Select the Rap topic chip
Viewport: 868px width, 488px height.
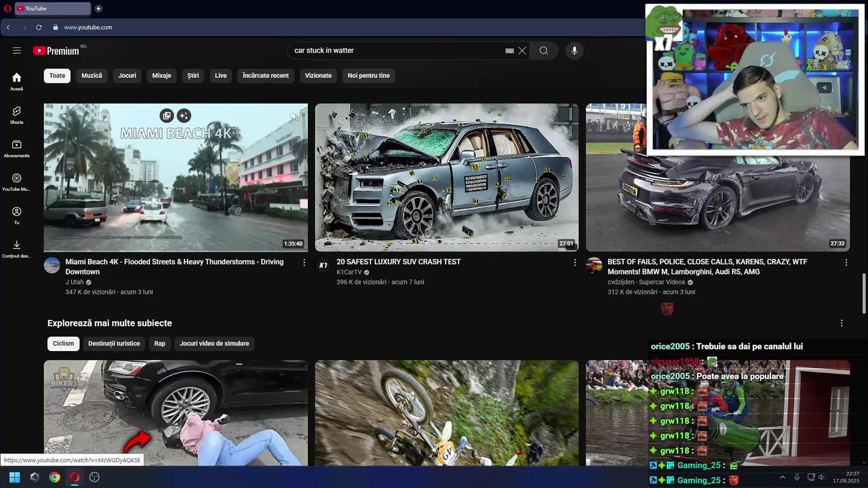coord(159,344)
